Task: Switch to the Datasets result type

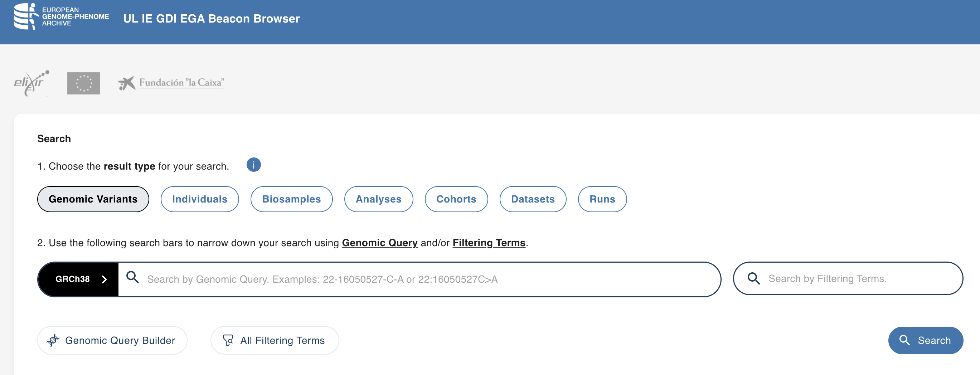Action: pos(533,199)
